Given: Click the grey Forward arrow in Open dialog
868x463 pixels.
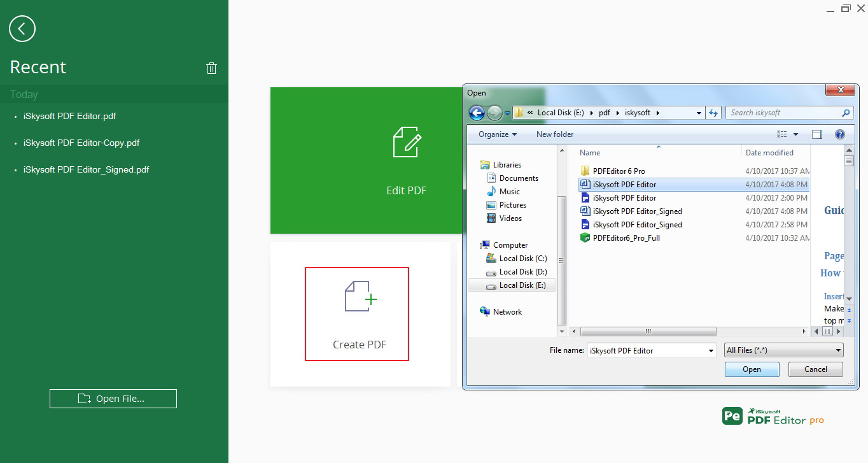Looking at the screenshot, I should (x=494, y=113).
